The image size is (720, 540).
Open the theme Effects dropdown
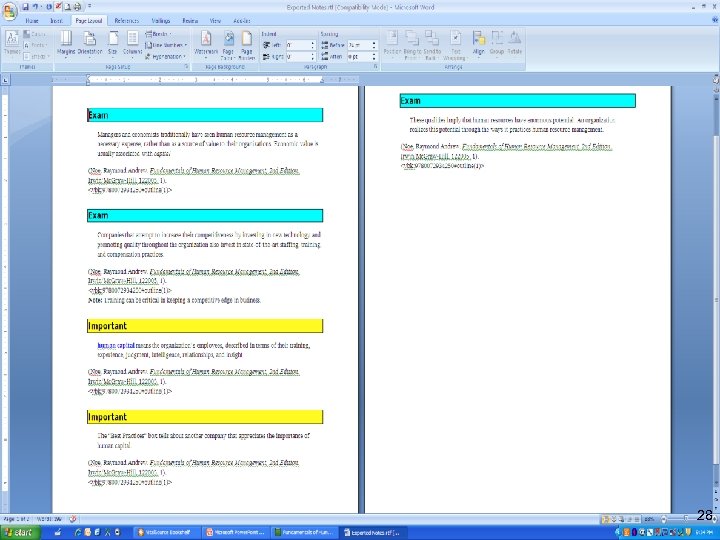pos(35,56)
